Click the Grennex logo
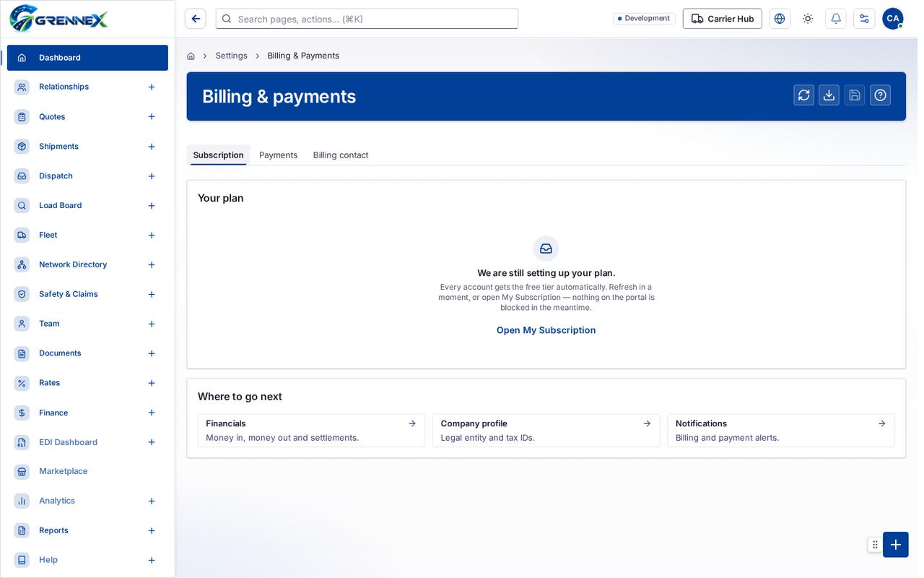This screenshot has width=924, height=578. click(59, 19)
